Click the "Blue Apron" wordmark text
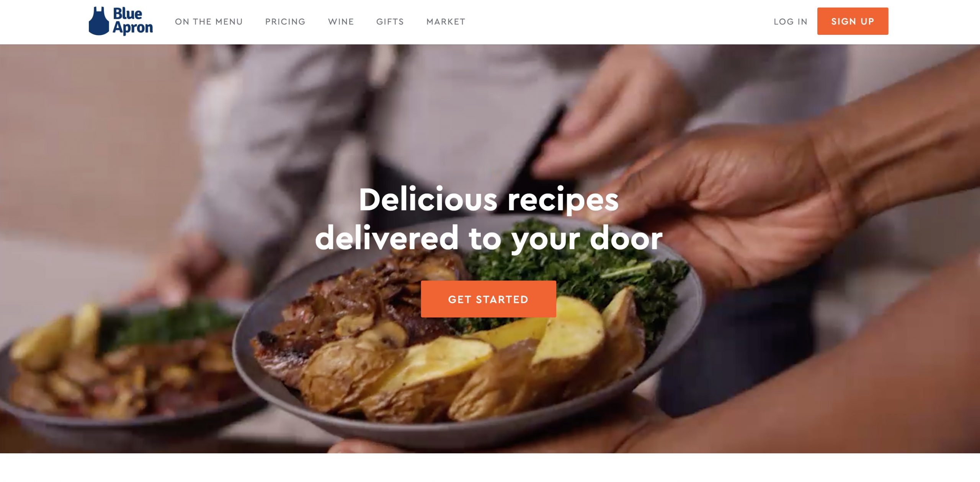The width and height of the screenshot is (980, 482). click(x=132, y=21)
